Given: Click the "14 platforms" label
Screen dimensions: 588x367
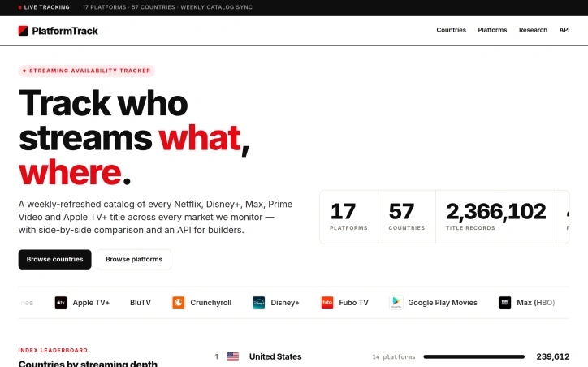Looking at the screenshot, I should click(394, 357).
